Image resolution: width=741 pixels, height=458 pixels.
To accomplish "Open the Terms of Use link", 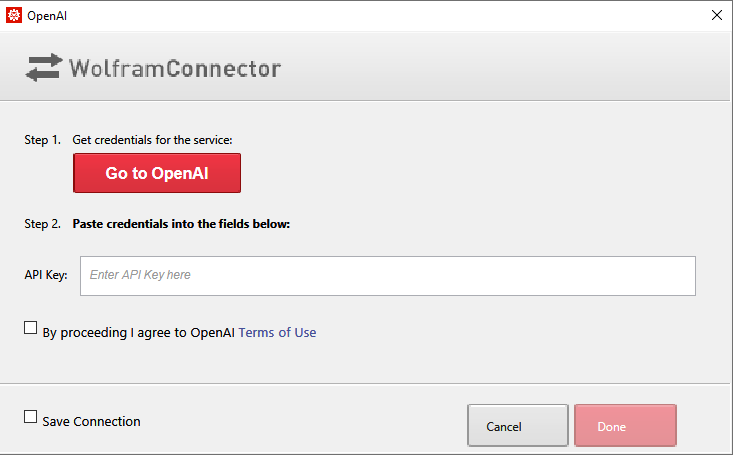I will [277, 332].
